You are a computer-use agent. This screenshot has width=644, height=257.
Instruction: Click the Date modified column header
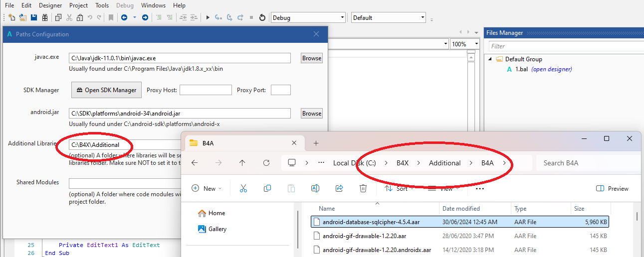click(x=461, y=209)
